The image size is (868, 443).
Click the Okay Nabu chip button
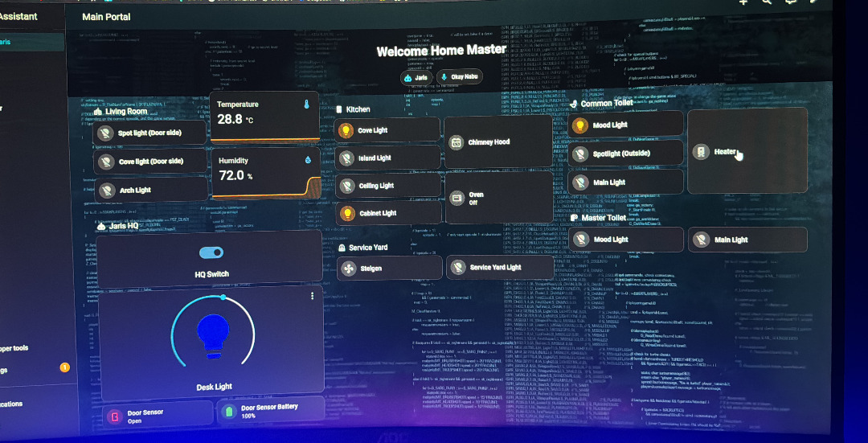point(460,77)
